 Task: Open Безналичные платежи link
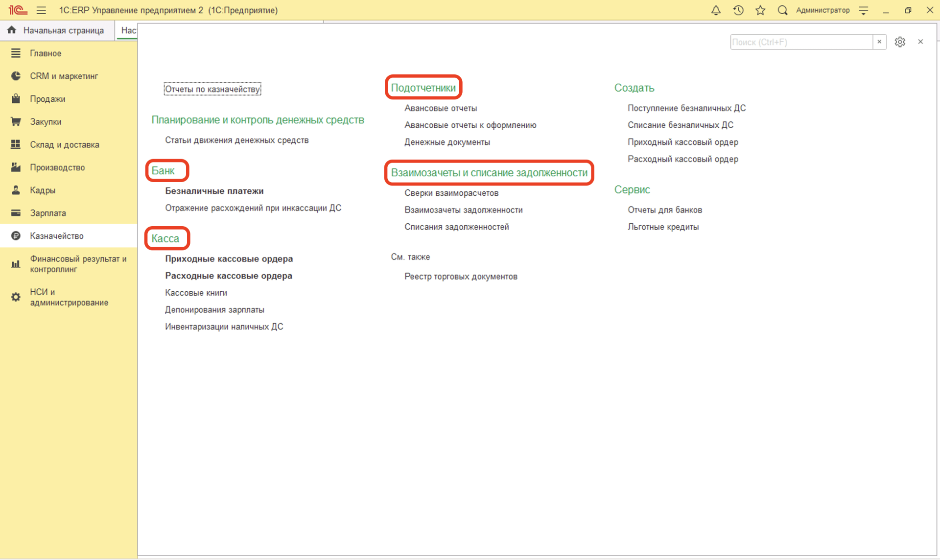pyautogui.click(x=214, y=191)
